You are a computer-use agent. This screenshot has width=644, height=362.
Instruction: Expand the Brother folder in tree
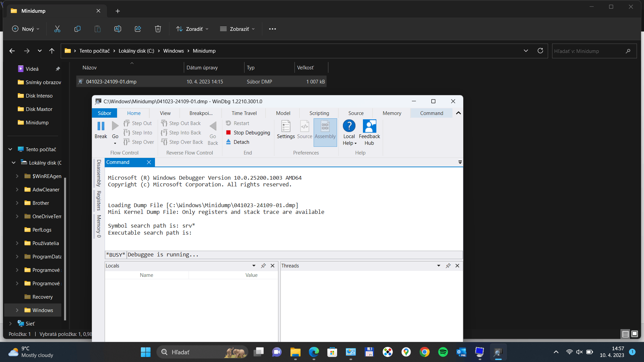point(17,203)
